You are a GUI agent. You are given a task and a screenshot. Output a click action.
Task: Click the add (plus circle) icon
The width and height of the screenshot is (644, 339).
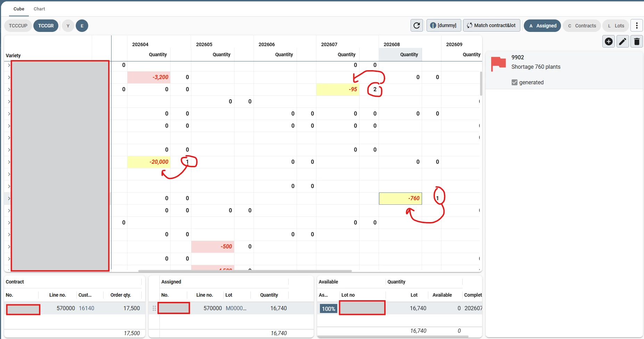pyautogui.click(x=609, y=42)
